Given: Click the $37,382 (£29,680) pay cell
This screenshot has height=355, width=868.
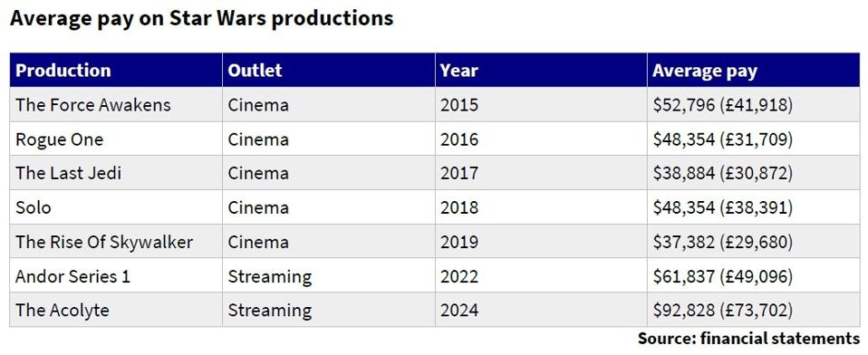Looking at the screenshot, I should click(x=754, y=242).
